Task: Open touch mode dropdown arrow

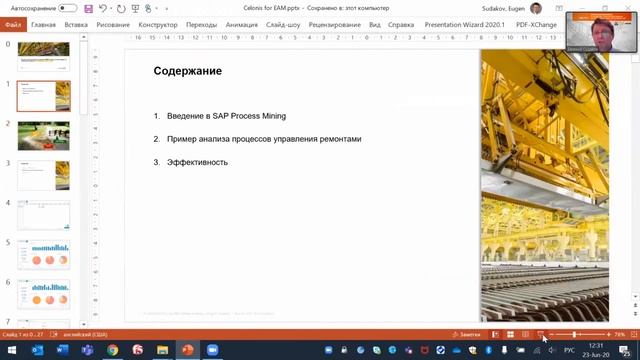Action: [x=157, y=8]
